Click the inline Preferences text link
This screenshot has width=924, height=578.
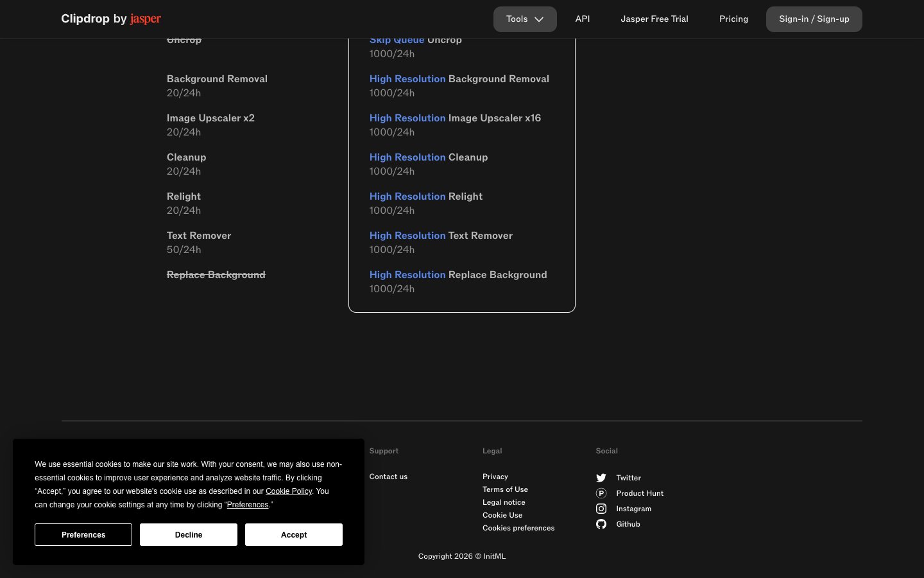coord(248,505)
